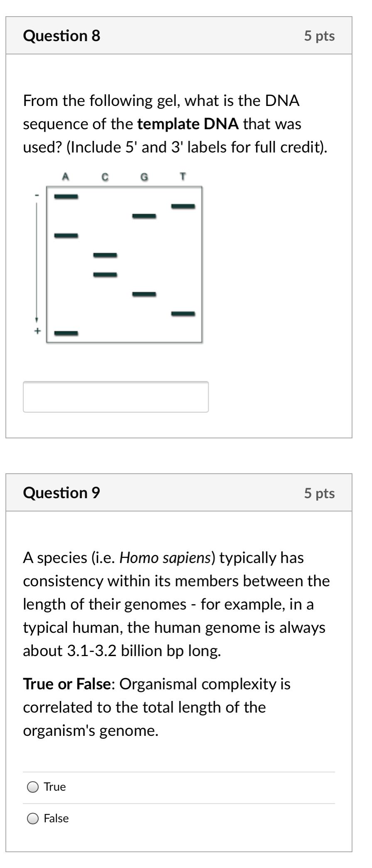Select the False radio button
372x868 pixels.
point(33,819)
